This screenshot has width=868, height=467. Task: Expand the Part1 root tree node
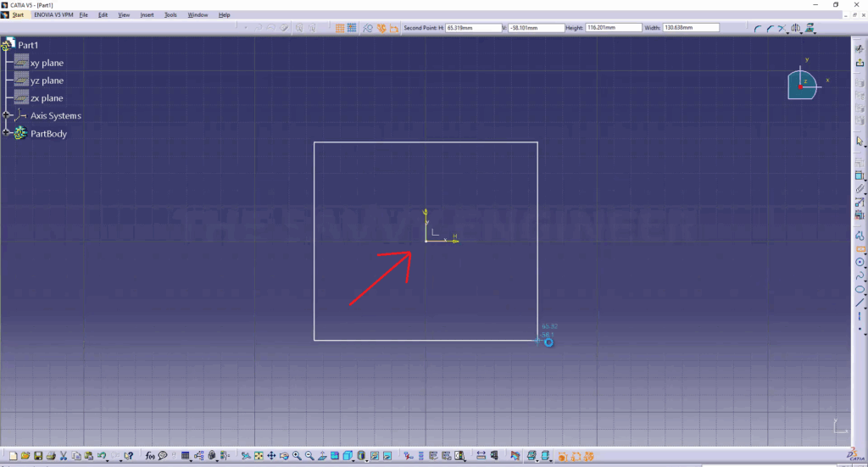(x=7, y=45)
